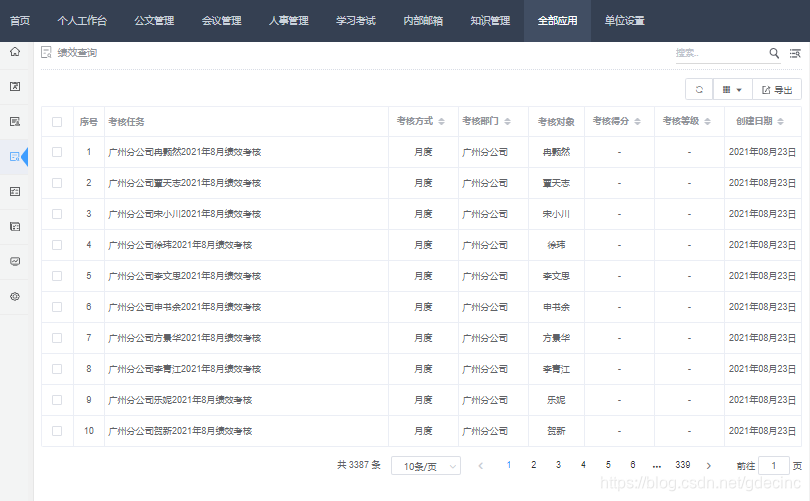
Task: Check the row for 方景华
Action: click(57, 338)
